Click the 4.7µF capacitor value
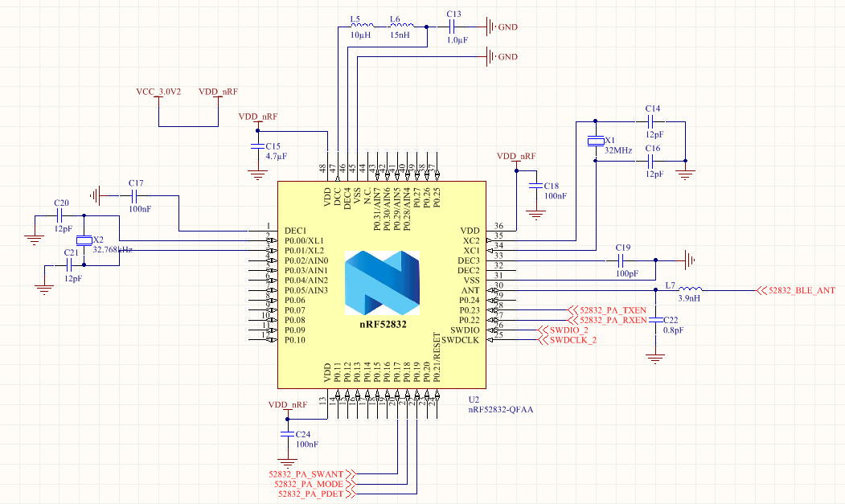 coord(276,156)
